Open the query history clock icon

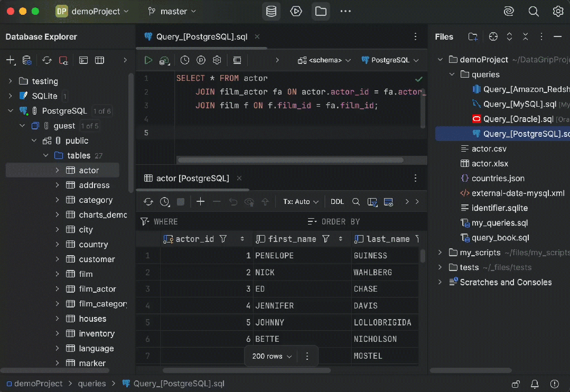(x=184, y=60)
